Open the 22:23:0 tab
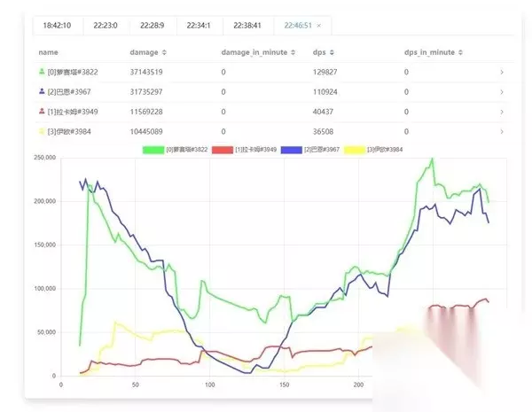This screenshot has width=532, height=412. [106, 26]
